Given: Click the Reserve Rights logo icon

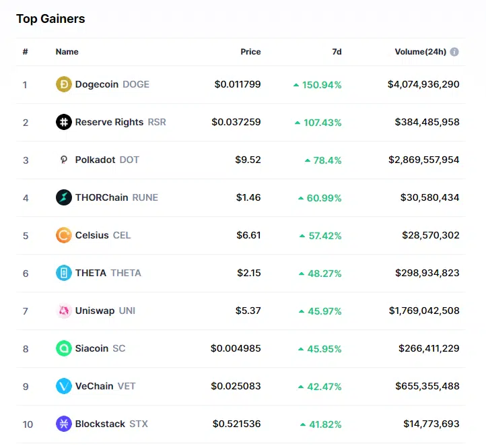Looking at the screenshot, I should tap(63, 122).
